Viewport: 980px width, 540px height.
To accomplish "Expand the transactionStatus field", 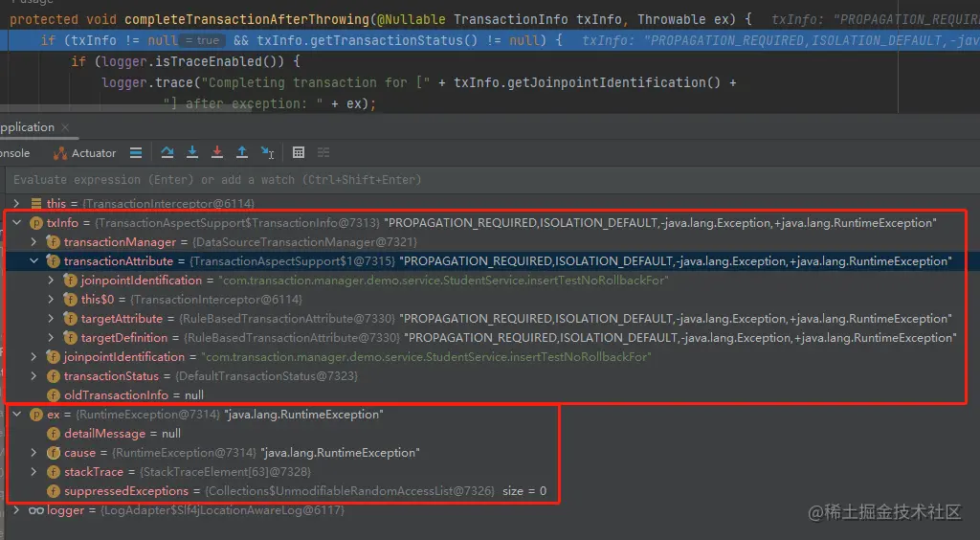I will pos(34,375).
